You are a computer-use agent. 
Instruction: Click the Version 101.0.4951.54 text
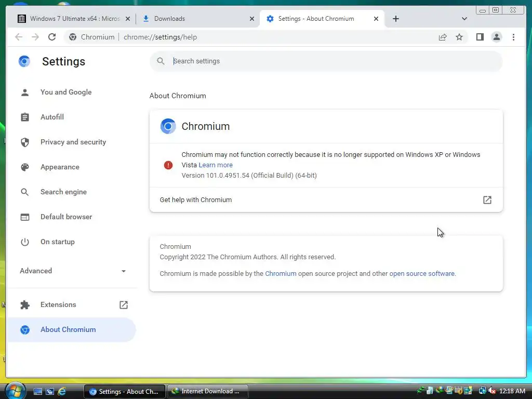(x=249, y=176)
